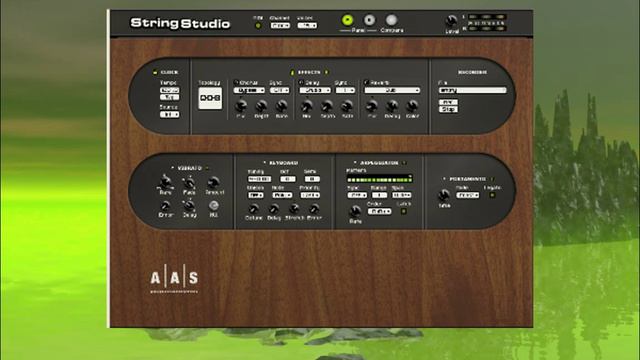Image resolution: width=640 pixels, height=360 pixels.
Task: Click the effects Topology routing icon
Action: [x=210, y=98]
